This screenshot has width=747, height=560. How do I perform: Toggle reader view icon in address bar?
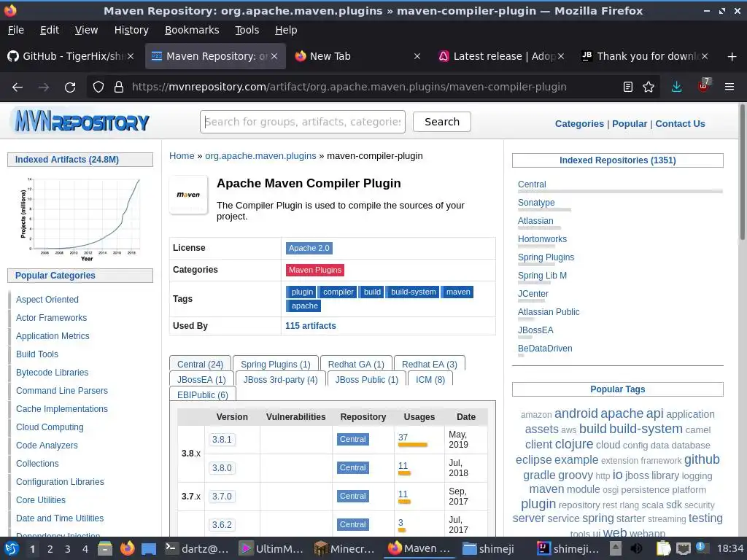click(x=628, y=87)
